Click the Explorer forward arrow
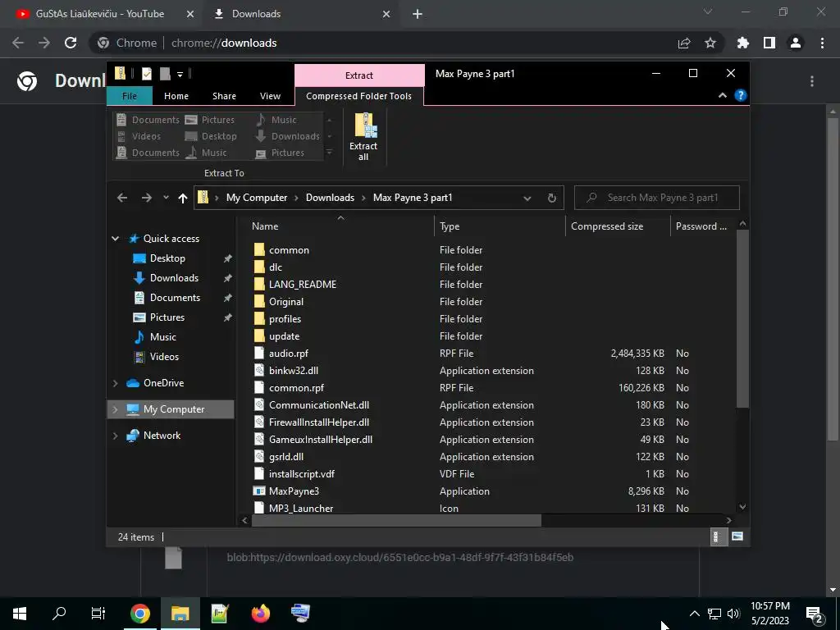Screen dimensions: 840x630 tap(146, 198)
